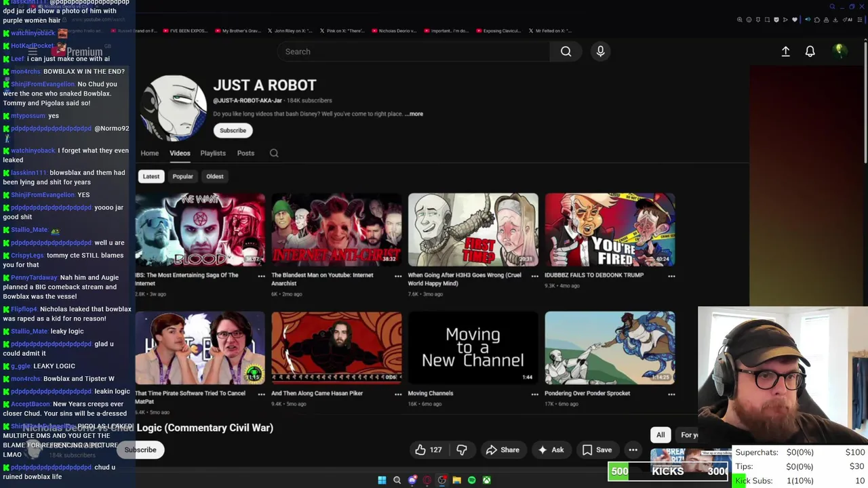
Task: Select the Oldest sort chip
Action: (214, 176)
